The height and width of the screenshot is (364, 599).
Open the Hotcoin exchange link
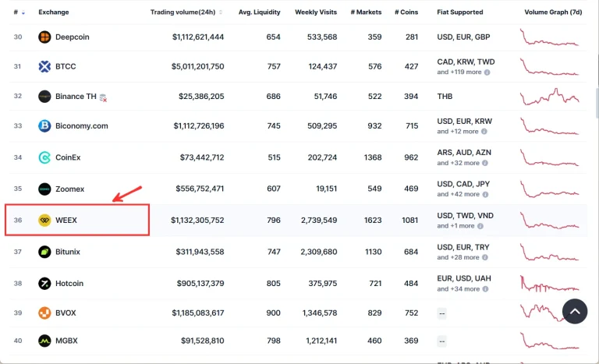(x=69, y=284)
